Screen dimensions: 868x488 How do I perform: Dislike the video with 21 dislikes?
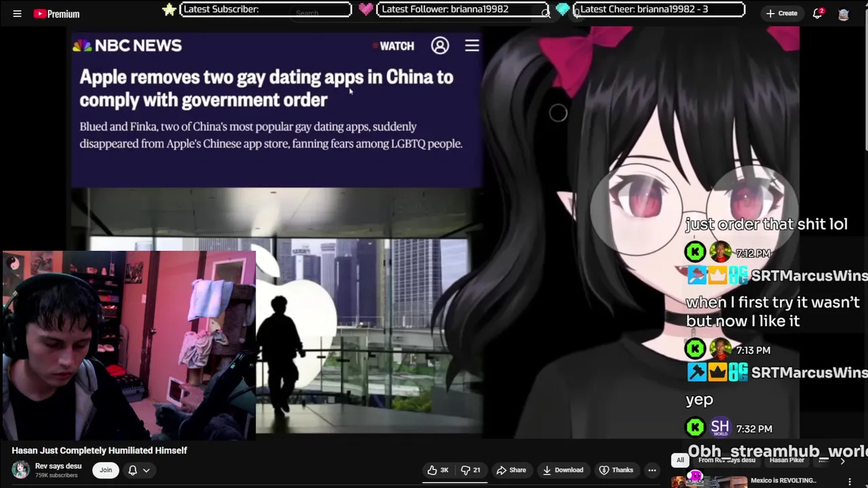pos(471,470)
